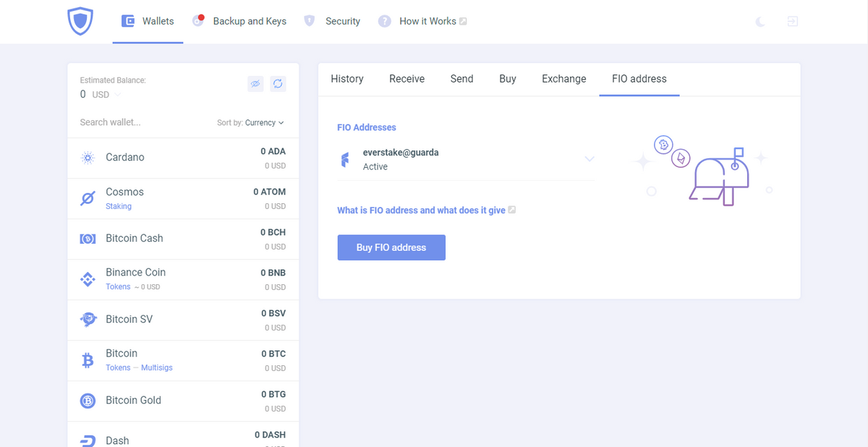Click the 0 DASH balance

tap(270, 435)
